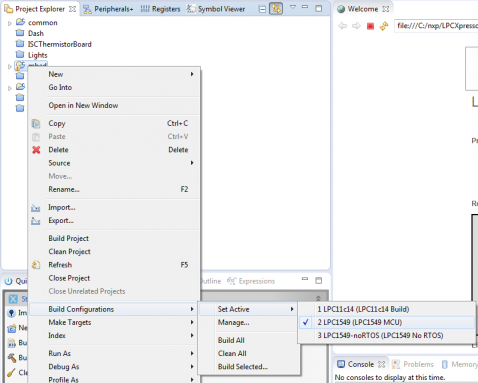Image resolution: width=478 pixels, height=383 pixels.
Task: Switch to the Expressions tab
Action: pyautogui.click(x=251, y=281)
